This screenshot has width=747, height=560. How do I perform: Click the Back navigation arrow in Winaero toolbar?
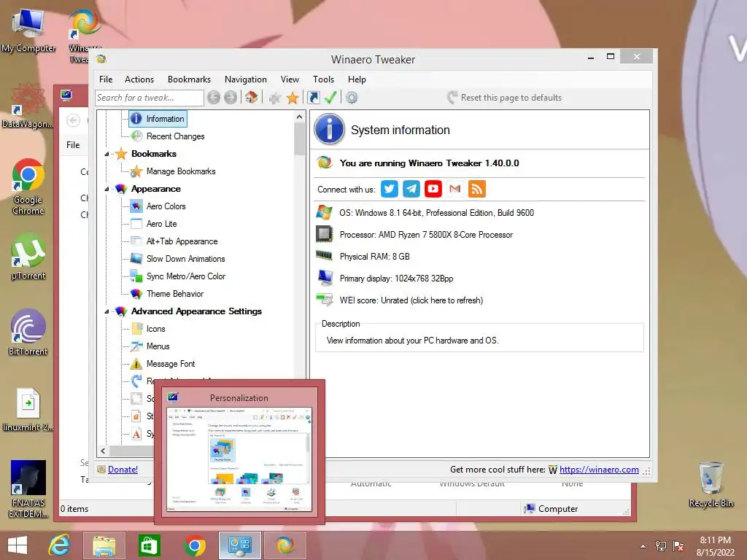(214, 98)
